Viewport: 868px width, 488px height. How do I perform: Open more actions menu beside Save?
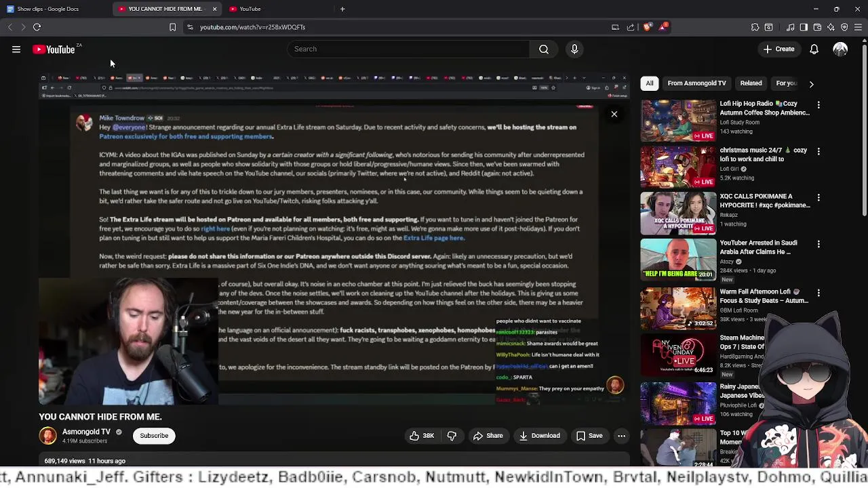tap(621, 436)
